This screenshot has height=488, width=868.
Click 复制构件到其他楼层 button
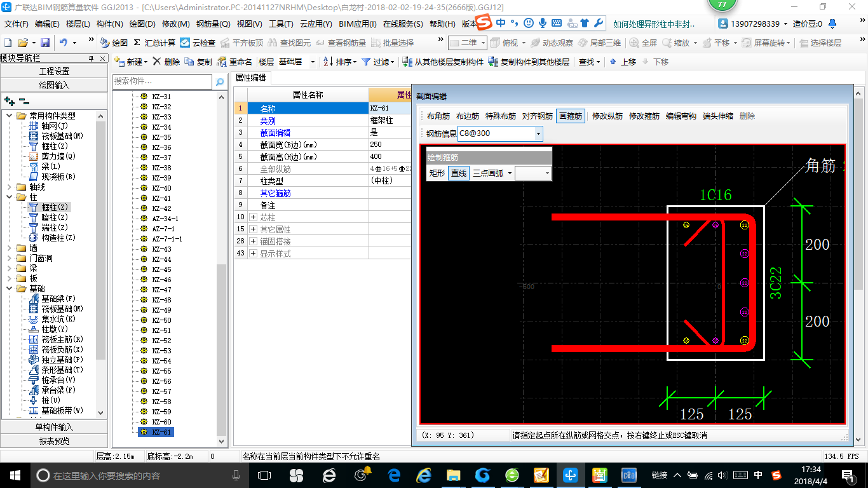click(x=529, y=62)
